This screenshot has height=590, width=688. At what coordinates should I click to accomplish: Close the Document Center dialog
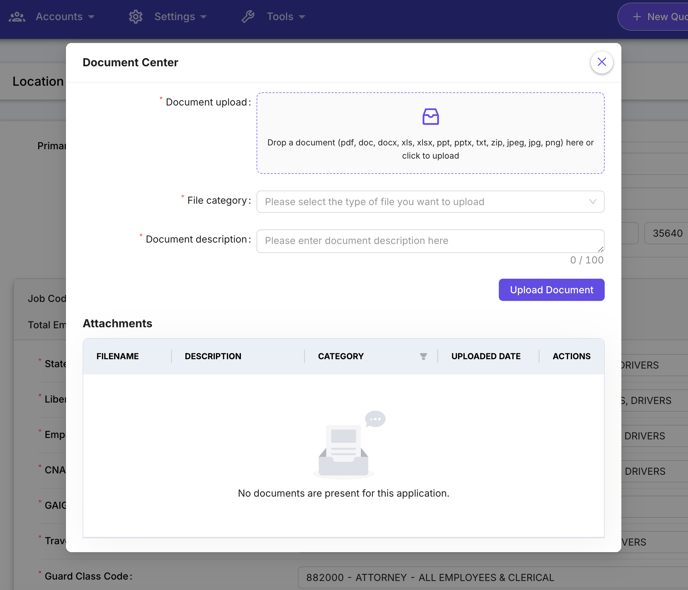coord(602,62)
